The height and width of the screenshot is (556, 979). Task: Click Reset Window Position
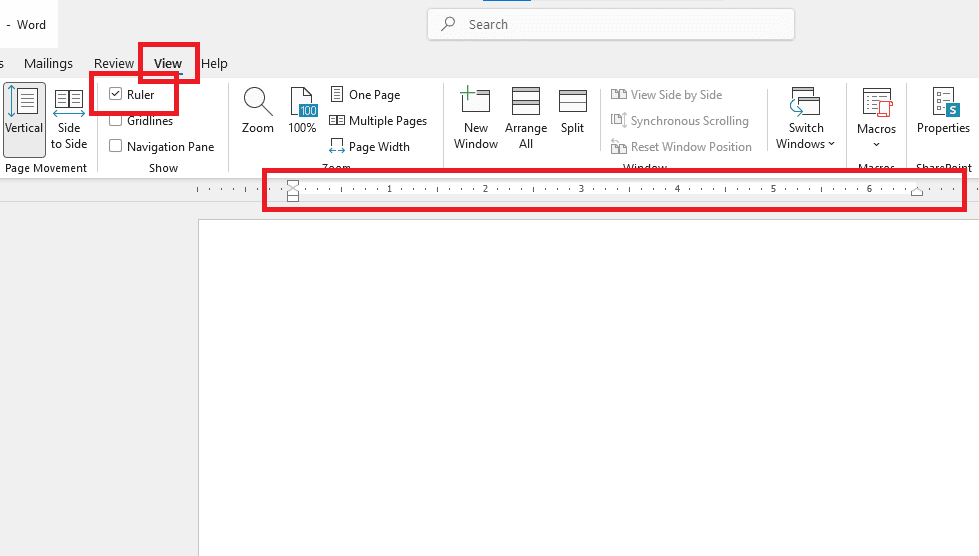682,147
